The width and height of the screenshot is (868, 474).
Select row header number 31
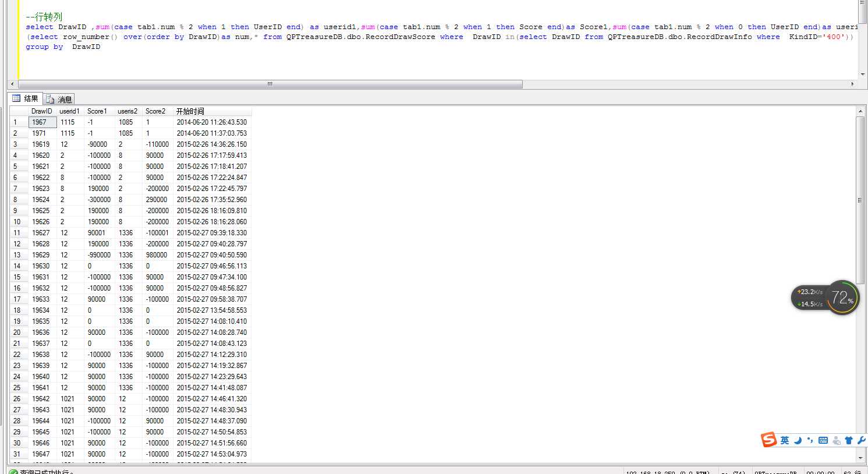click(x=19, y=454)
